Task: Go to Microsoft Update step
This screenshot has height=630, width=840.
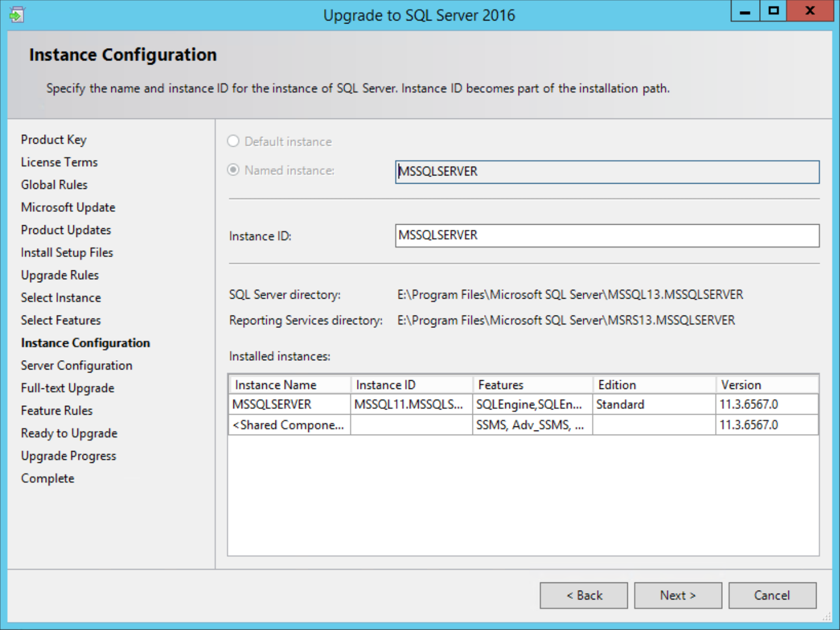Action: coord(68,207)
